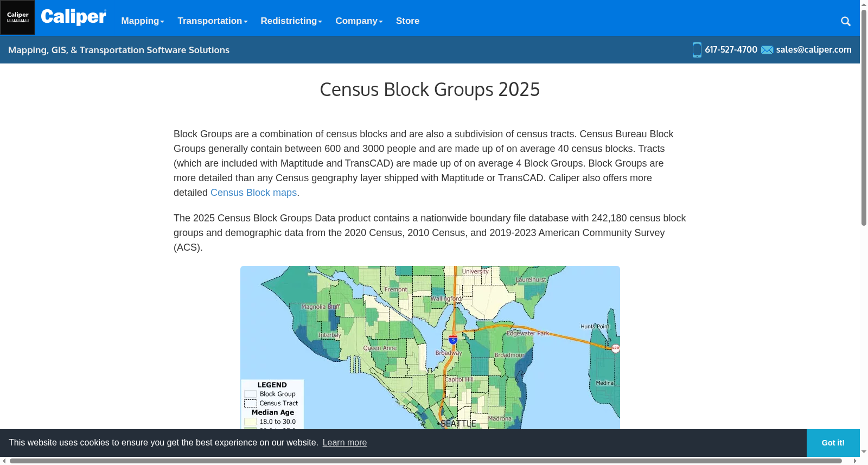Click the Madrona map label
This screenshot has width=868, height=465.
pyautogui.click(x=500, y=418)
